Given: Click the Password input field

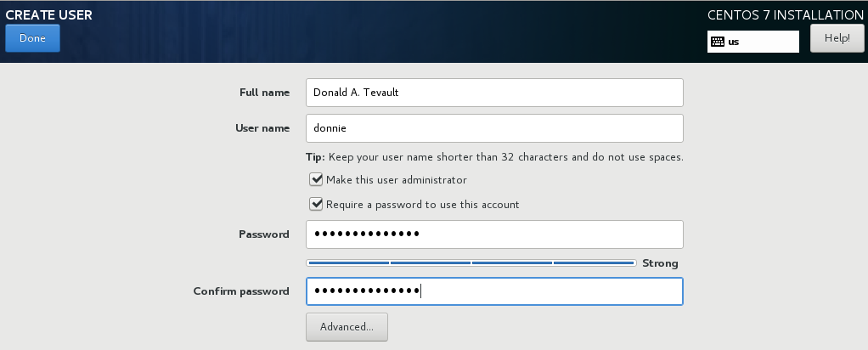Looking at the screenshot, I should click(494, 234).
